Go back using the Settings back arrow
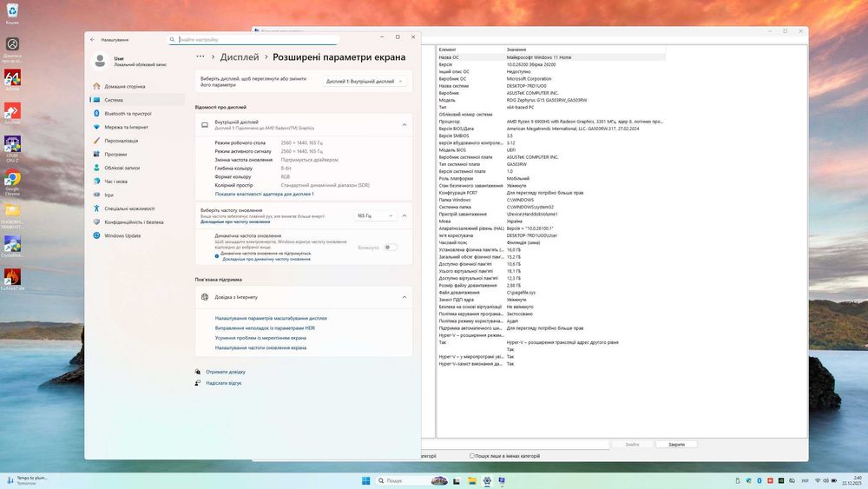 pos(92,39)
